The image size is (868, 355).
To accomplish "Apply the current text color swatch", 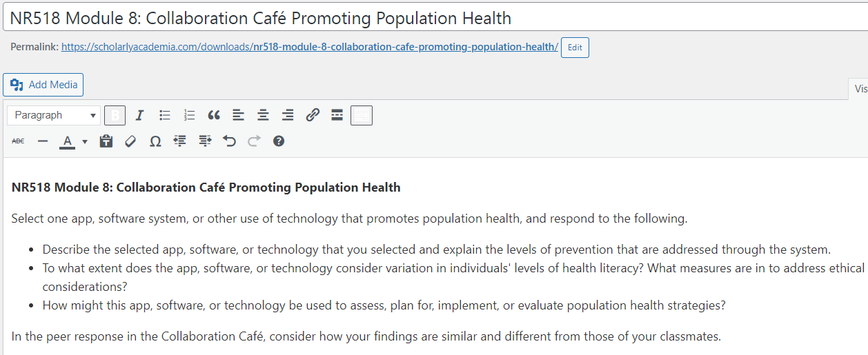I will (x=67, y=141).
